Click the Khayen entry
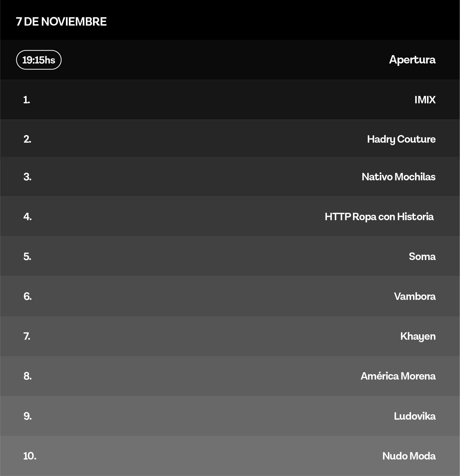 418,336
